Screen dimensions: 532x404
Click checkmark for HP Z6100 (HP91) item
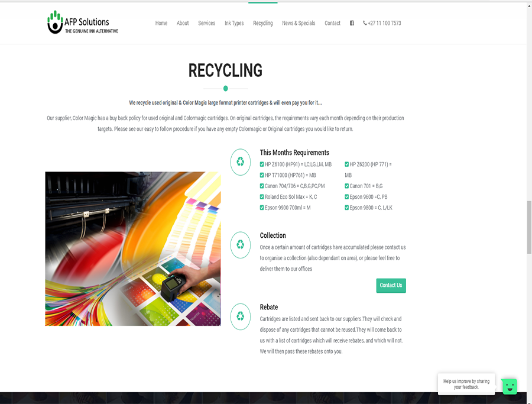(262, 164)
